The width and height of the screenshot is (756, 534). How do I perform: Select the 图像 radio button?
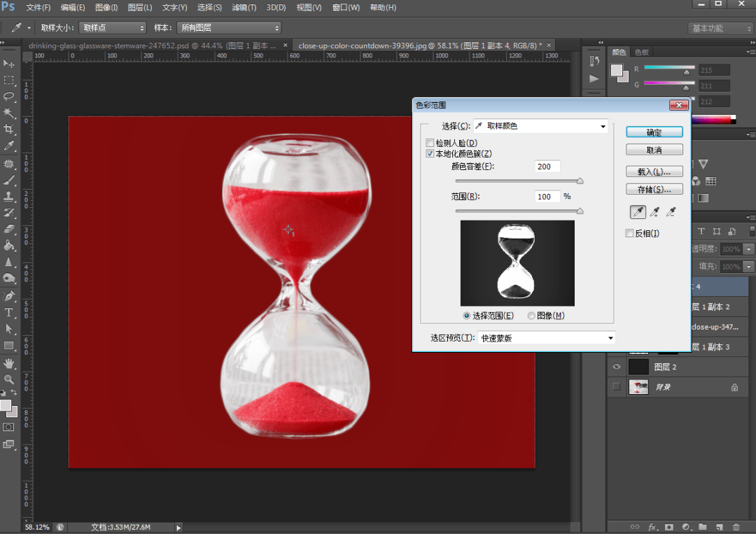(x=531, y=316)
